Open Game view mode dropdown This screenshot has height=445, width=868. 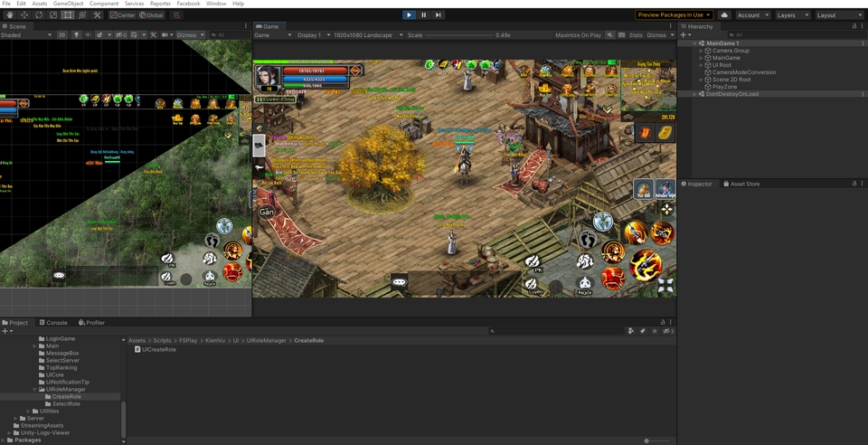272,35
